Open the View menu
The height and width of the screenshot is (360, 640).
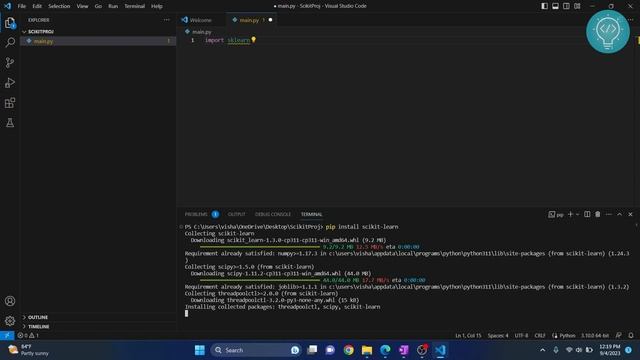pyautogui.click(x=82, y=6)
